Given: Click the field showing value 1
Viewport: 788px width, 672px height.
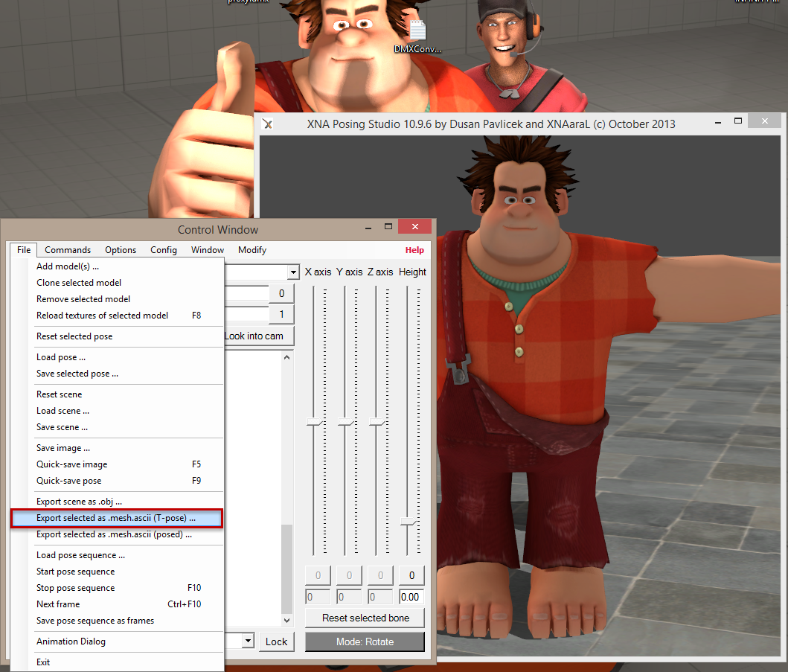Looking at the screenshot, I should coord(281,314).
